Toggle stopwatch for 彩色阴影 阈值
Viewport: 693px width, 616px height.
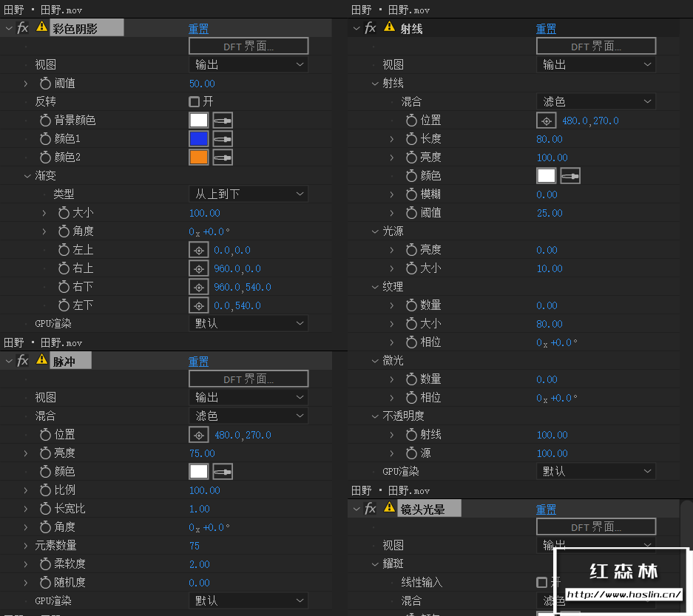[x=45, y=83]
